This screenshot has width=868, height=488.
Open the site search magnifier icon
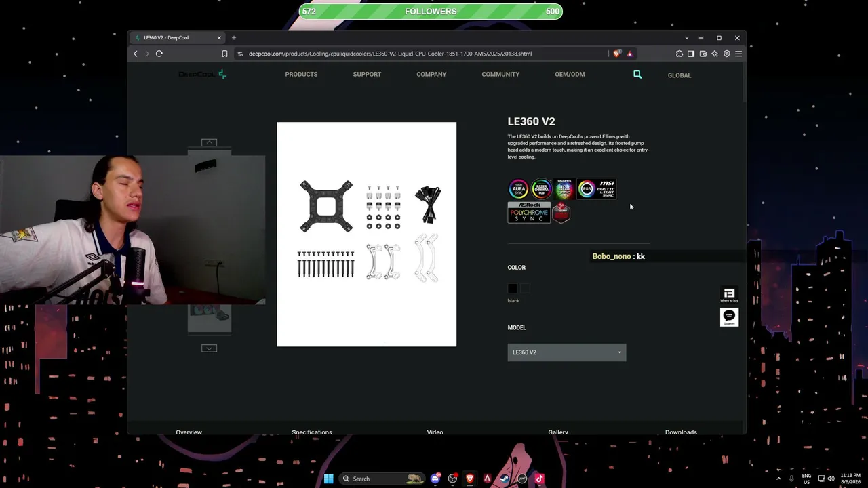pos(637,75)
